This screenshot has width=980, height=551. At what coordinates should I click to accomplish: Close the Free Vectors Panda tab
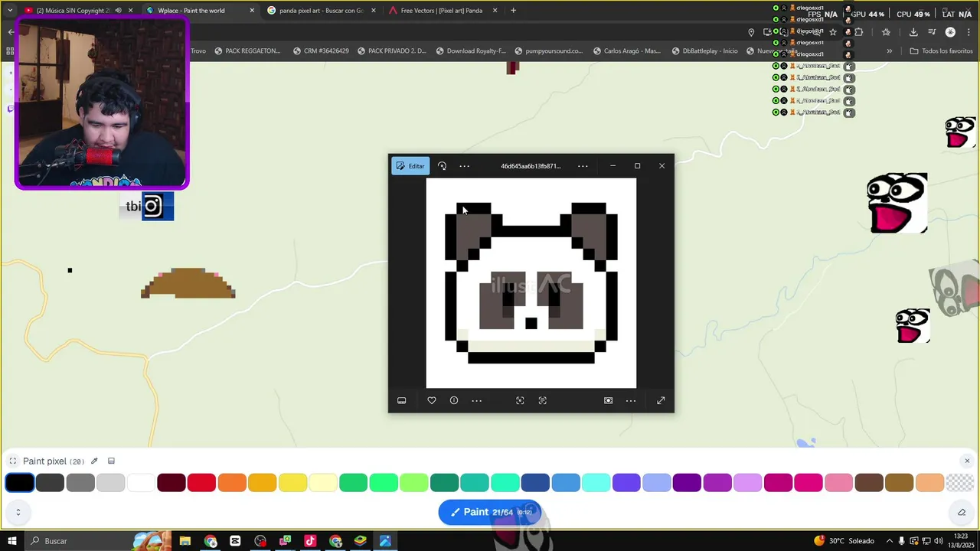495,11
